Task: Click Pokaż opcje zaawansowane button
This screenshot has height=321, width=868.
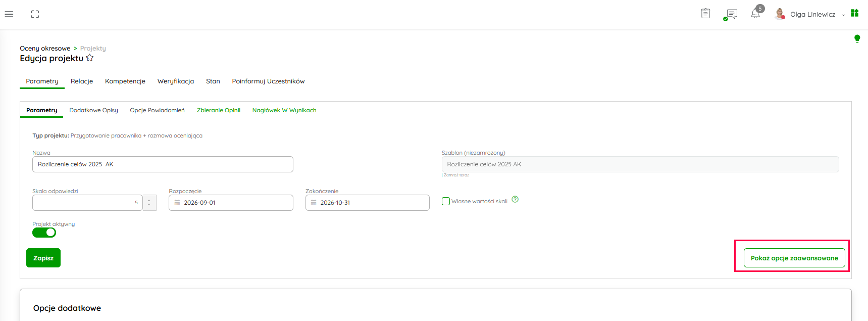Action: [794, 258]
